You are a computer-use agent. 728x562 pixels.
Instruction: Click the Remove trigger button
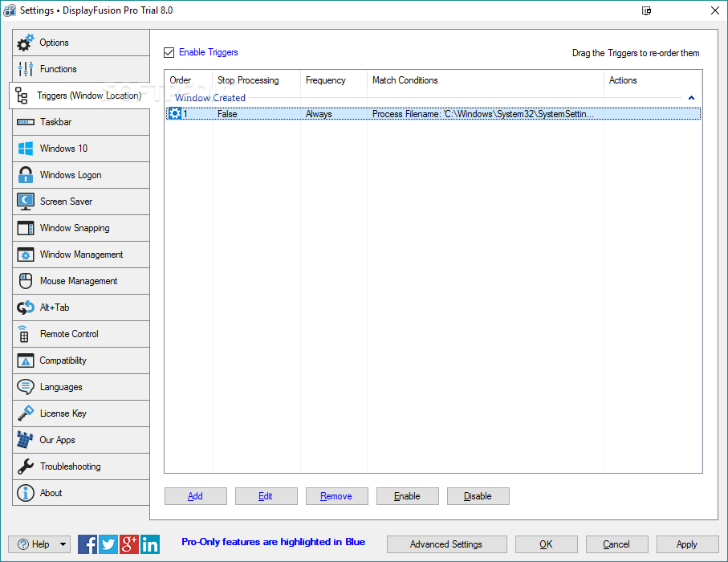click(x=336, y=496)
